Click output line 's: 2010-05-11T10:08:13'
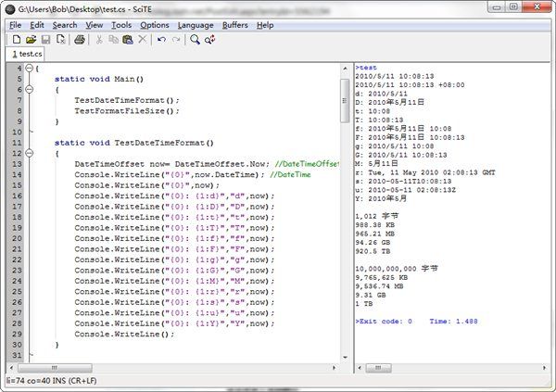Image resolution: width=556 pixels, height=392 pixels. [x=403, y=182]
